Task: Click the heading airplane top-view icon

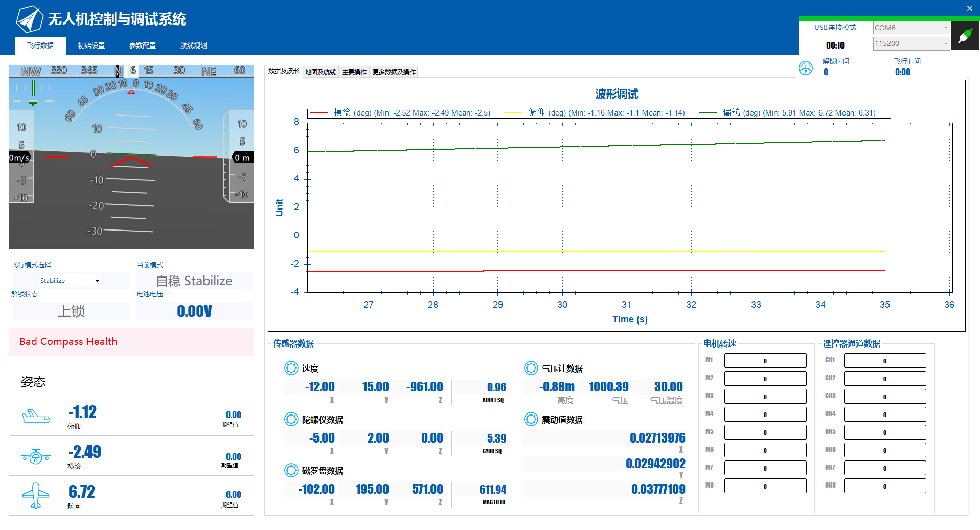Action: pyautogui.click(x=36, y=495)
